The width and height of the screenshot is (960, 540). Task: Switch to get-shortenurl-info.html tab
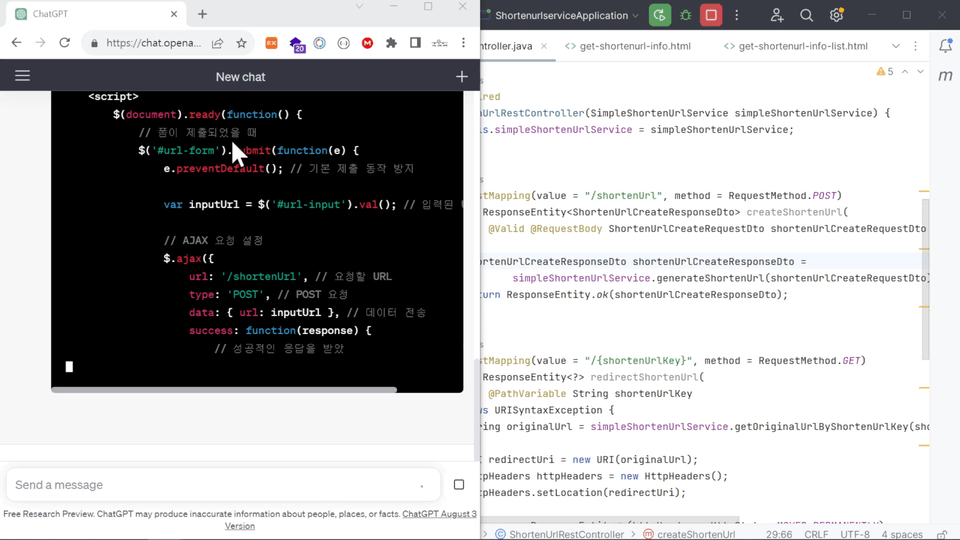[x=634, y=46]
